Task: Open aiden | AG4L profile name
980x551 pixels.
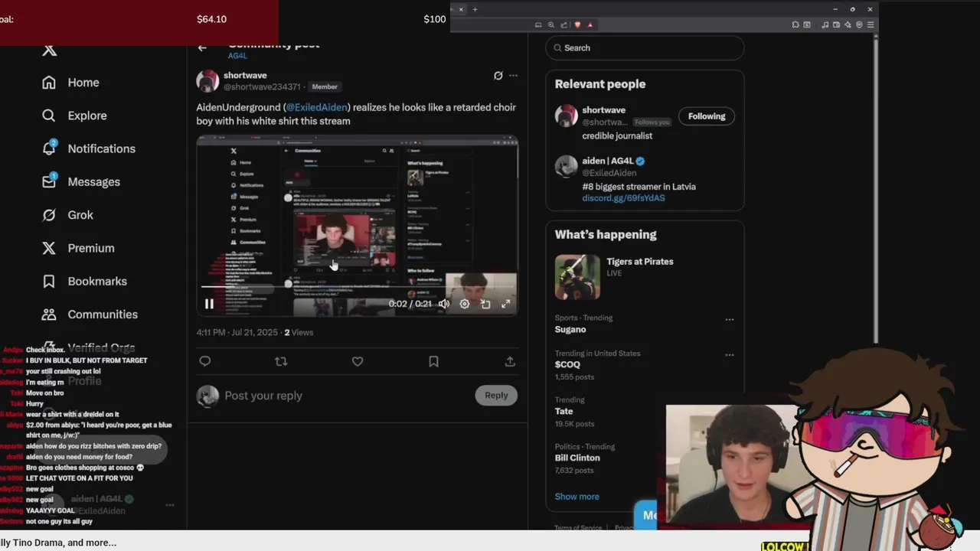Action: tap(608, 161)
